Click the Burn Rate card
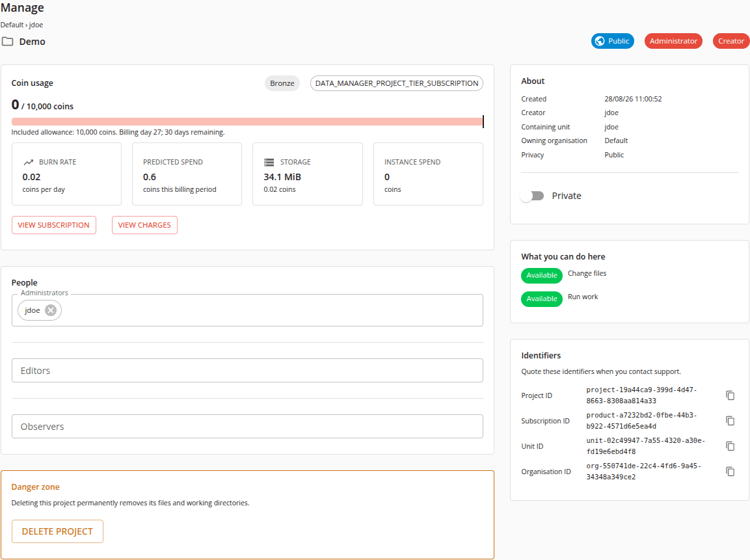750x560 pixels. tap(66, 174)
